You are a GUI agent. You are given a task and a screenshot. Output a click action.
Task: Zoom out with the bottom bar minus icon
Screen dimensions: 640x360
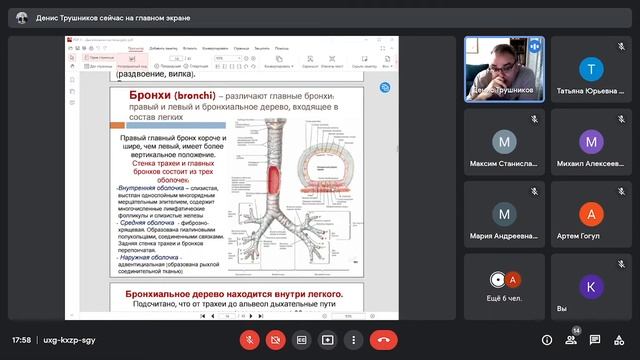coord(324,316)
